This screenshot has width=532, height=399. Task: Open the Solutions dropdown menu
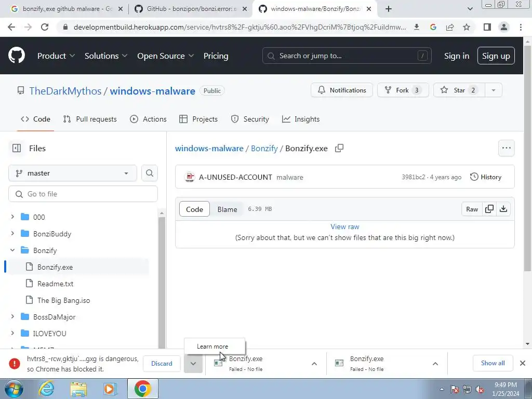pyautogui.click(x=106, y=56)
